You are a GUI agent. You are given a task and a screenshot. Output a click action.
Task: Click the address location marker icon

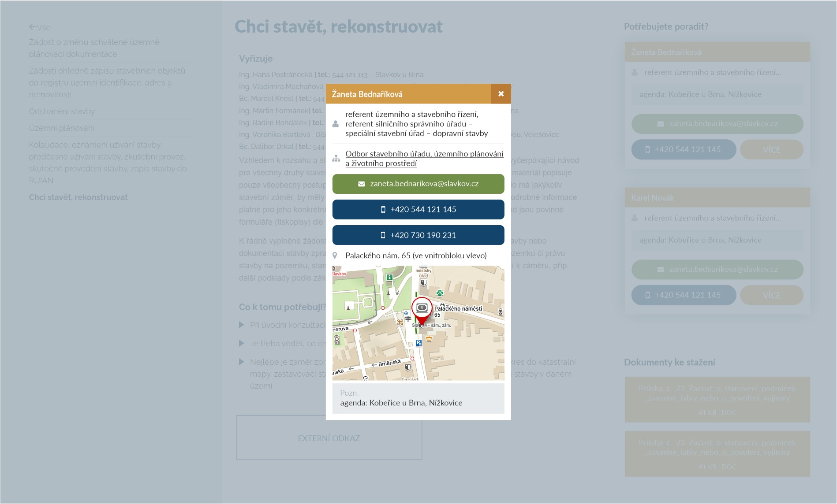click(335, 256)
